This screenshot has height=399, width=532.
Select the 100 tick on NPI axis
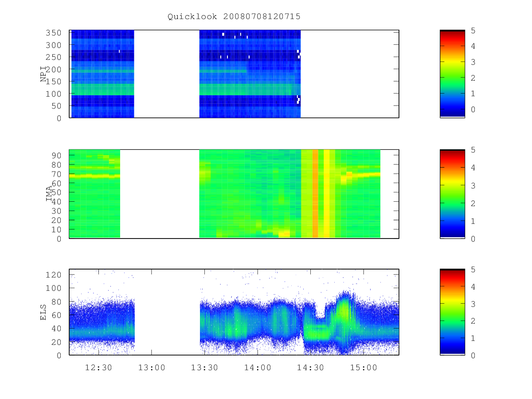tap(54, 94)
